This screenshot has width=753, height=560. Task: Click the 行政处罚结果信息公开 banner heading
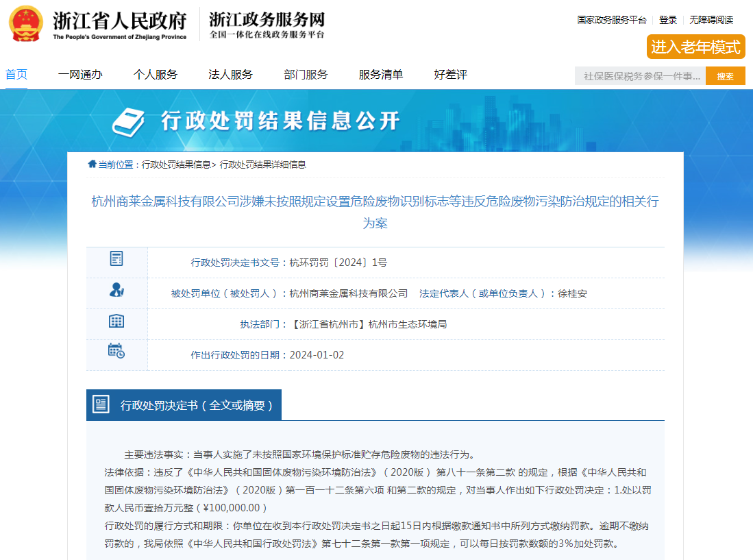280,121
